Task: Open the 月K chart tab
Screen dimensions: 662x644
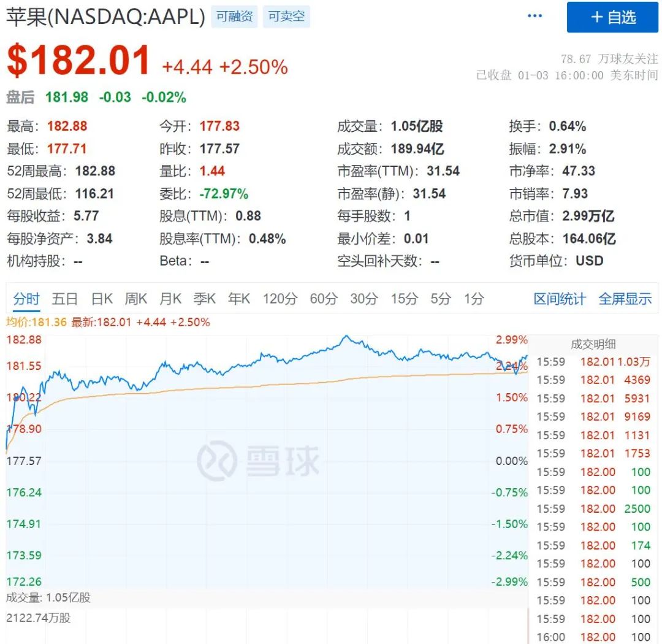Action: [170, 299]
